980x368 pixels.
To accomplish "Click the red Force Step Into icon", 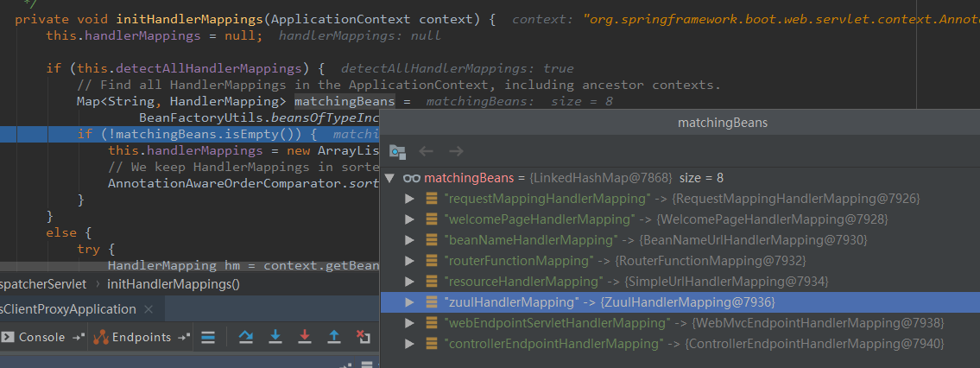I will pos(305,338).
